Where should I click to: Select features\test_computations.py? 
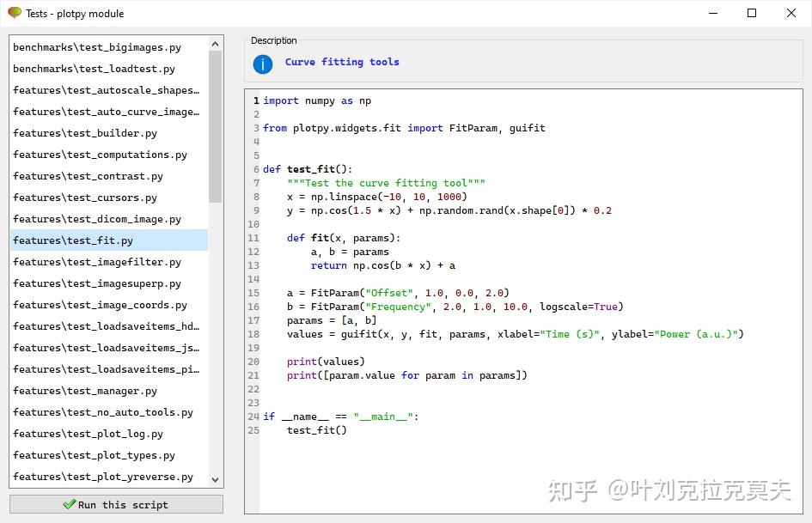pos(109,155)
